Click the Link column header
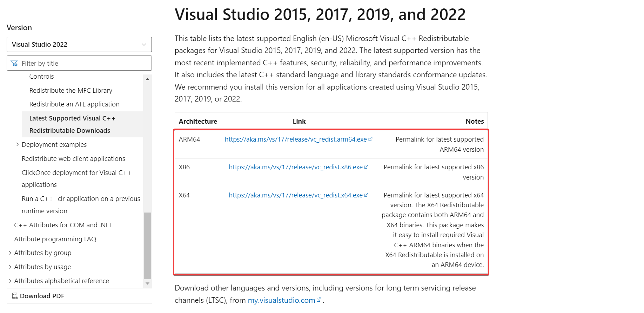The height and width of the screenshot is (313, 644). (299, 122)
